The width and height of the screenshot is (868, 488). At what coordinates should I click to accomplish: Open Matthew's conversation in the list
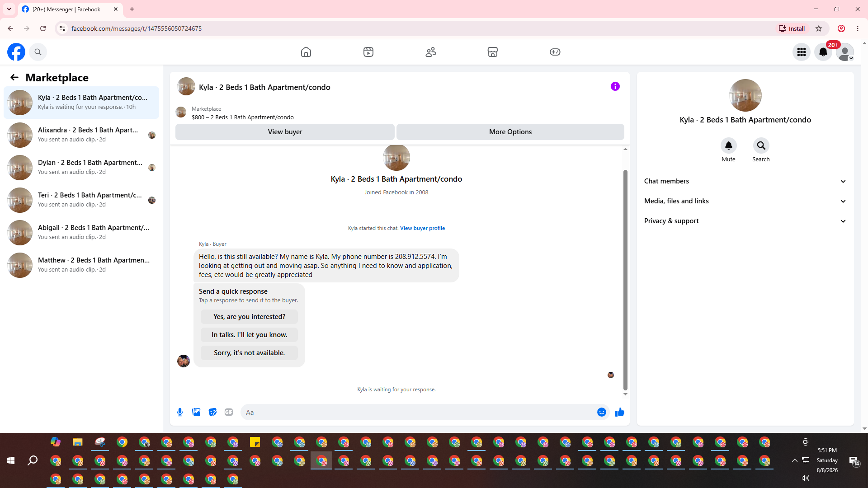81,265
